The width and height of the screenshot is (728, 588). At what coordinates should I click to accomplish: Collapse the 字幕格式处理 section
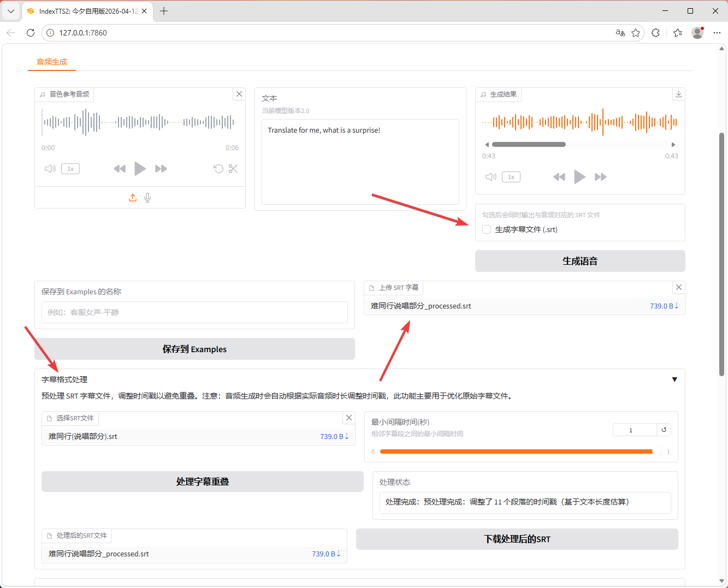click(674, 379)
